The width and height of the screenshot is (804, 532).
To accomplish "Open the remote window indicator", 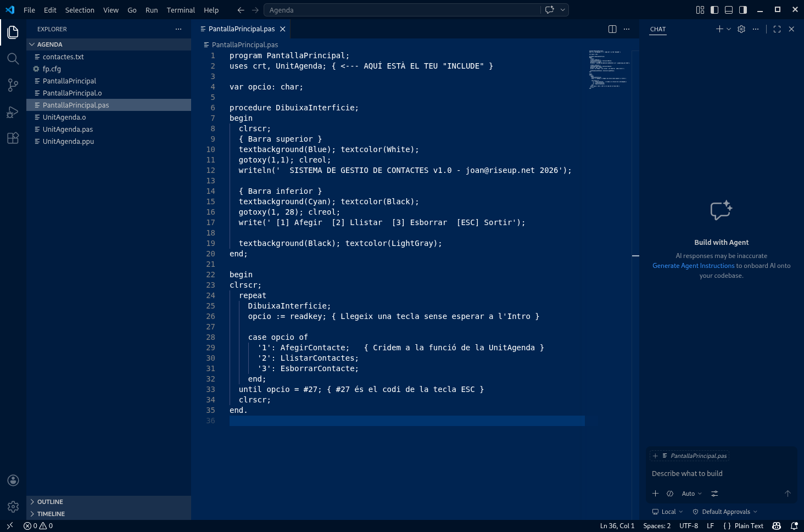I will point(9,526).
